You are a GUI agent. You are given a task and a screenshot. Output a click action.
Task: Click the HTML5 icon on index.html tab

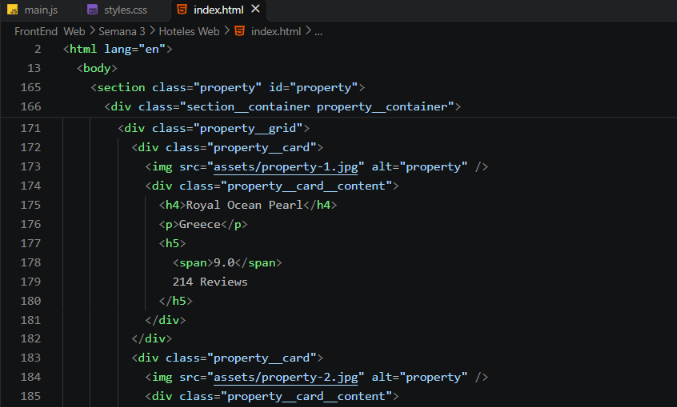coord(182,9)
